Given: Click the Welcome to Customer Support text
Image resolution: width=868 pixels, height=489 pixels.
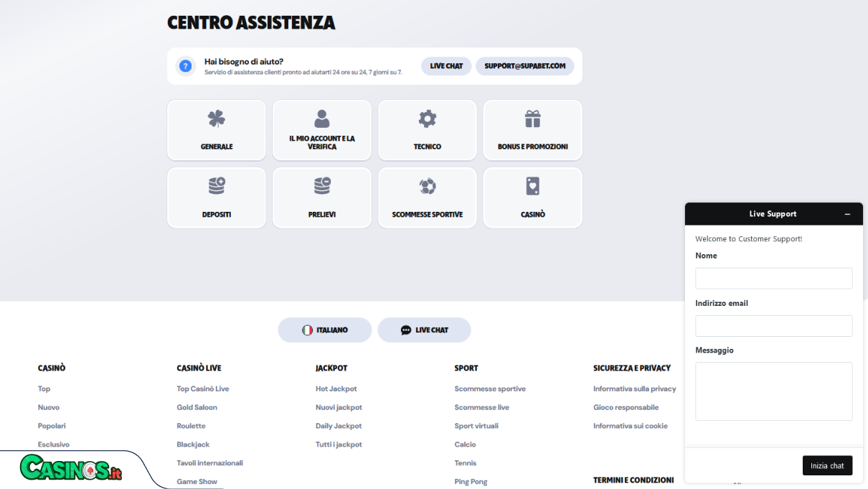Looking at the screenshot, I should point(748,239).
